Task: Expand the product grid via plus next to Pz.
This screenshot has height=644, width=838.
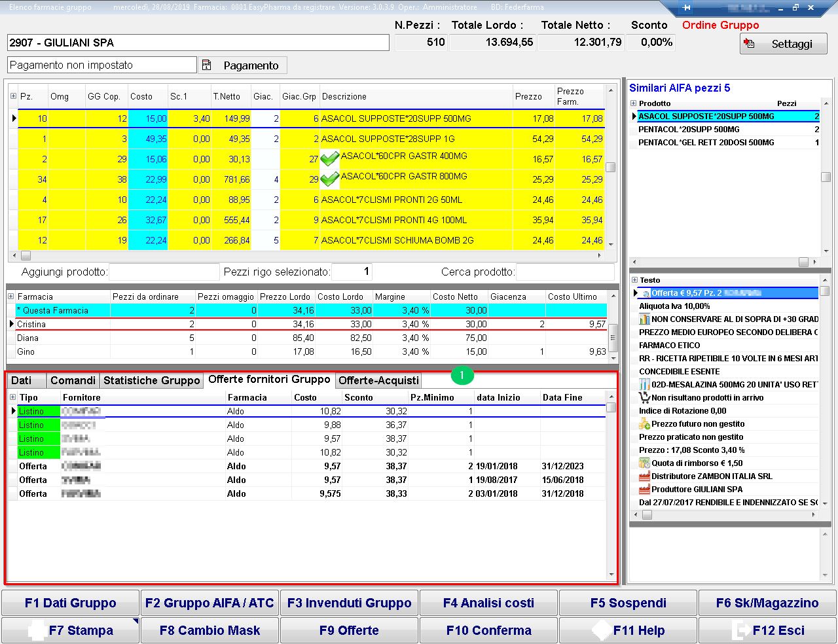Action: pos(13,96)
